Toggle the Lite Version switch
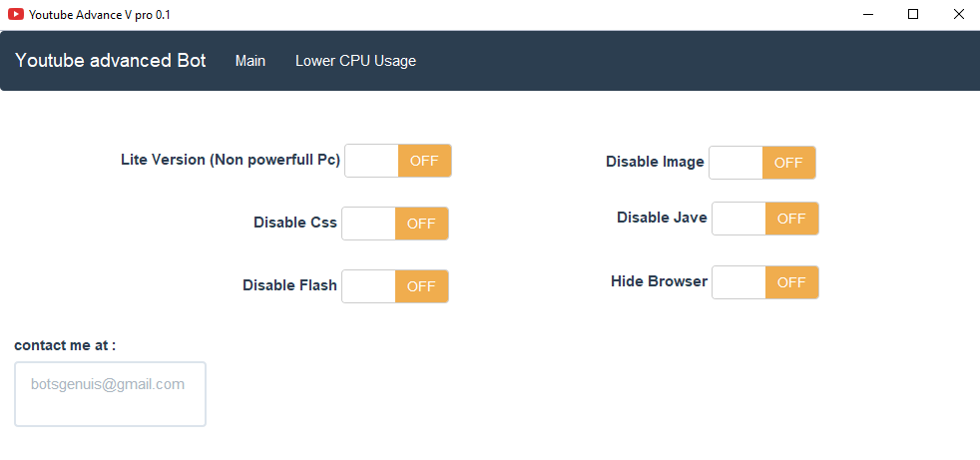 click(x=398, y=161)
